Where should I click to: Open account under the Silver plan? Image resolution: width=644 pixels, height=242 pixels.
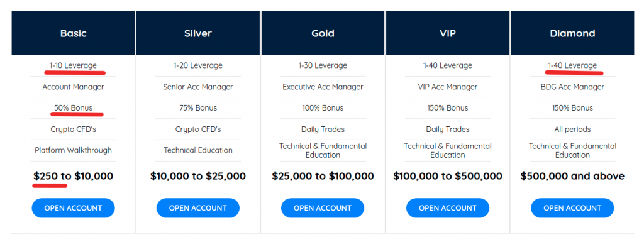coord(198,208)
